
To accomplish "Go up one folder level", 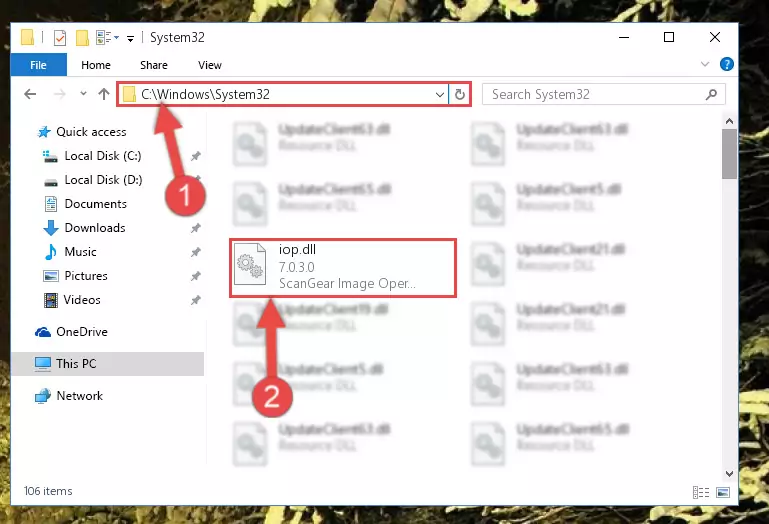I will (103, 94).
